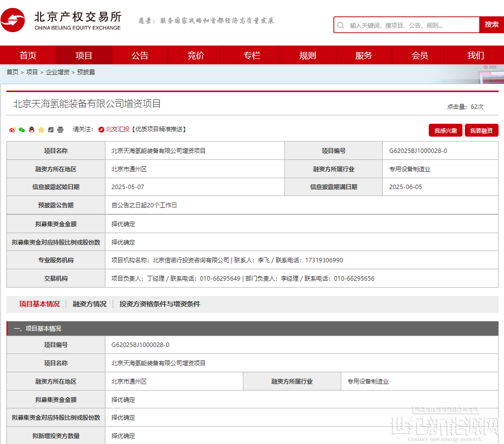Select the end date 2025-06-05
The width and height of the screenshot is (504, 444).
pos(406,187)
